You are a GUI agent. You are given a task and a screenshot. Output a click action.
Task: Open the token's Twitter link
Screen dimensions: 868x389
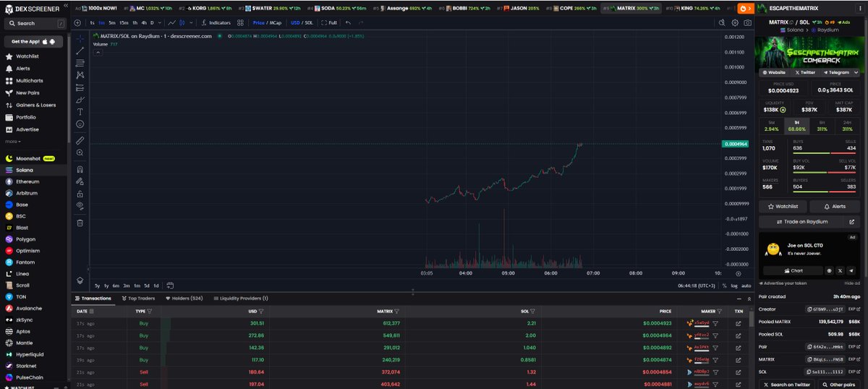[804, 72]
